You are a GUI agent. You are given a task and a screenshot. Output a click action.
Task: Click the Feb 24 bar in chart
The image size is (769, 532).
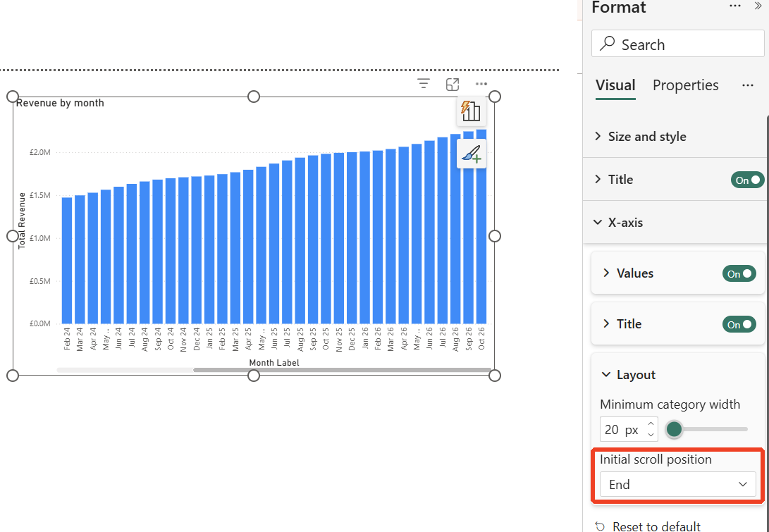tap(67, 260)
